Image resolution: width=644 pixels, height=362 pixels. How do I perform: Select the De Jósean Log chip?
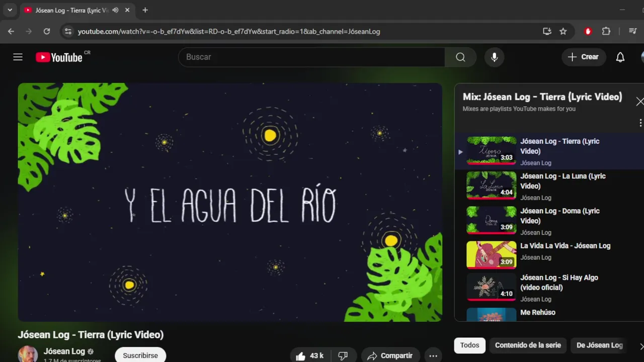(600, 345)
